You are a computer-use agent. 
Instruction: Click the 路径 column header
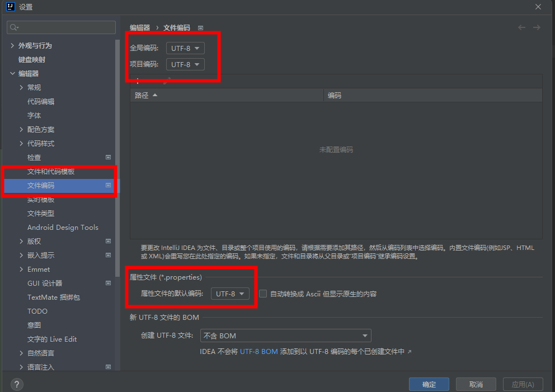[227, 95]
